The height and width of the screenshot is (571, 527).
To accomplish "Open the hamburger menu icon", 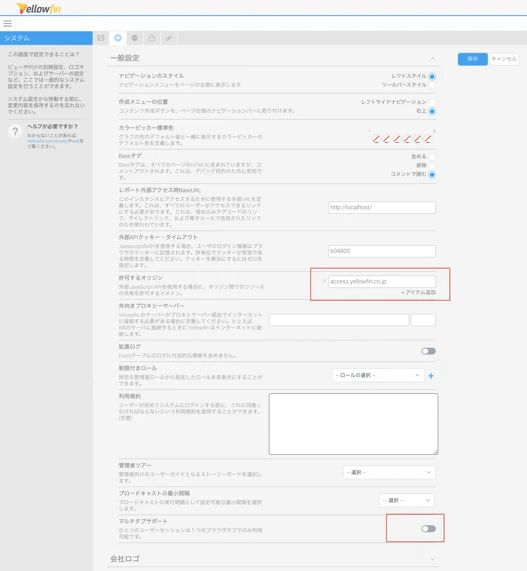I will (7, 24).
